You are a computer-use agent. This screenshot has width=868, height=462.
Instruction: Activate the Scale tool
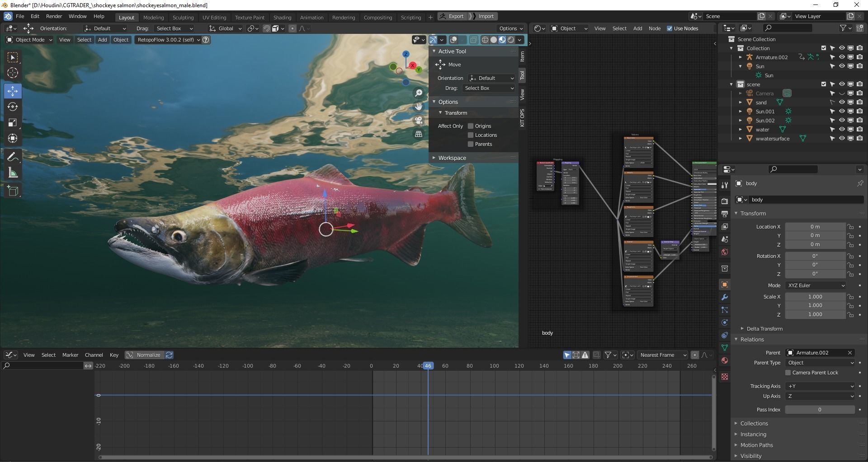tap(13, 123)
